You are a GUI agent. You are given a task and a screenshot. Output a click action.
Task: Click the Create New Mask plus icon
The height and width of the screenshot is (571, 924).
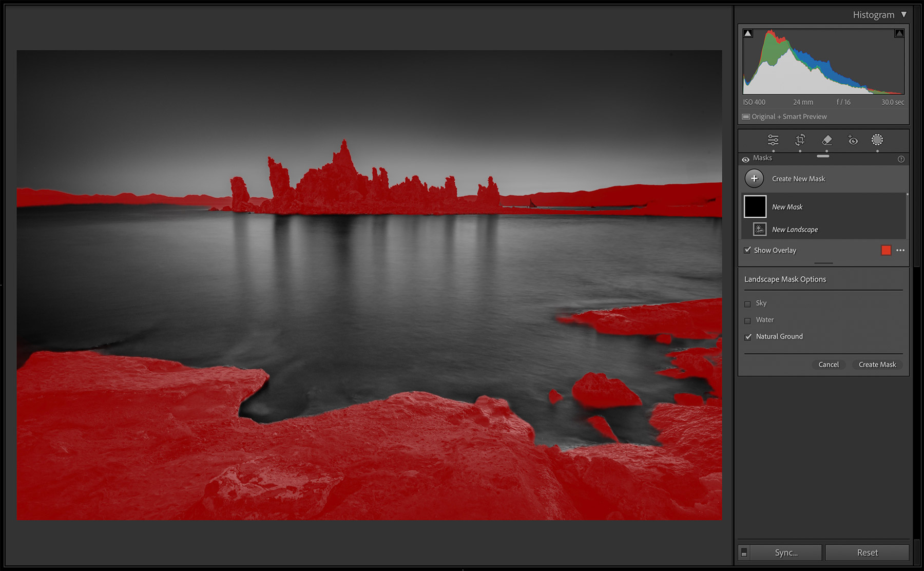(x=754, y=179)
